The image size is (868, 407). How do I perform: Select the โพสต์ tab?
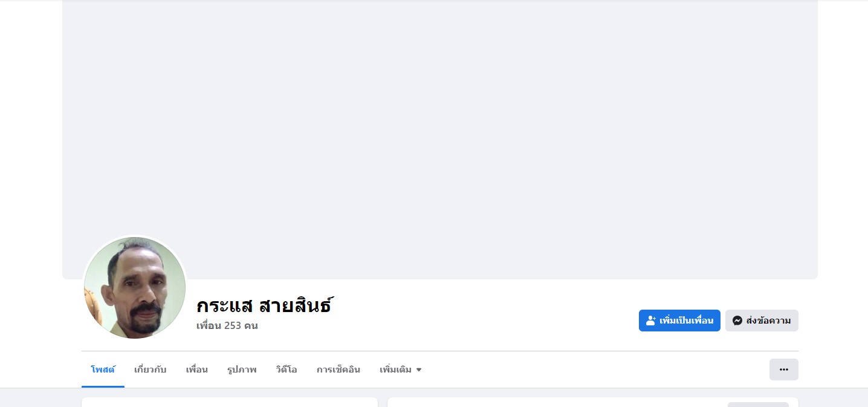tap(103, 370)
